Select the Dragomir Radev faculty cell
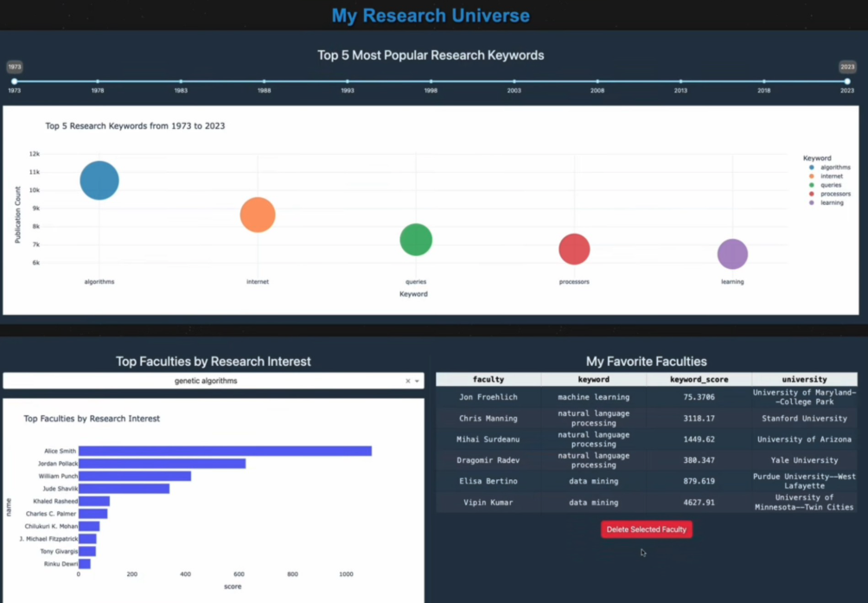Viewport: 868px width, 603px height. pos(488,460)
